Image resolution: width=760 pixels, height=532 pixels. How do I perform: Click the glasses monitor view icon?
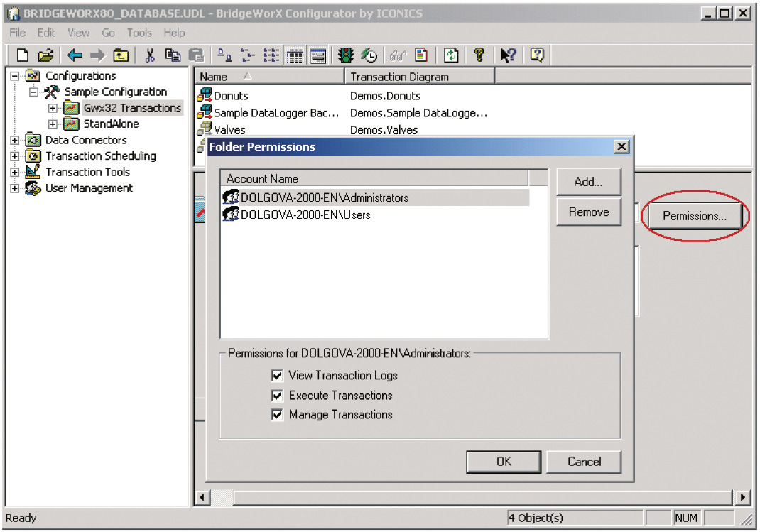[398, 55]
